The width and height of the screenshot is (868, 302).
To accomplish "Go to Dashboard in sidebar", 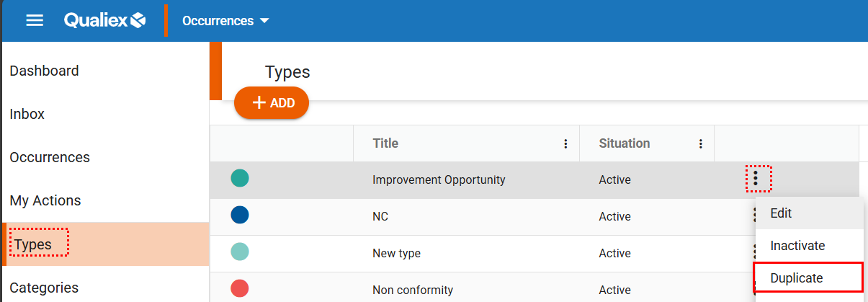I will [45, 71].
